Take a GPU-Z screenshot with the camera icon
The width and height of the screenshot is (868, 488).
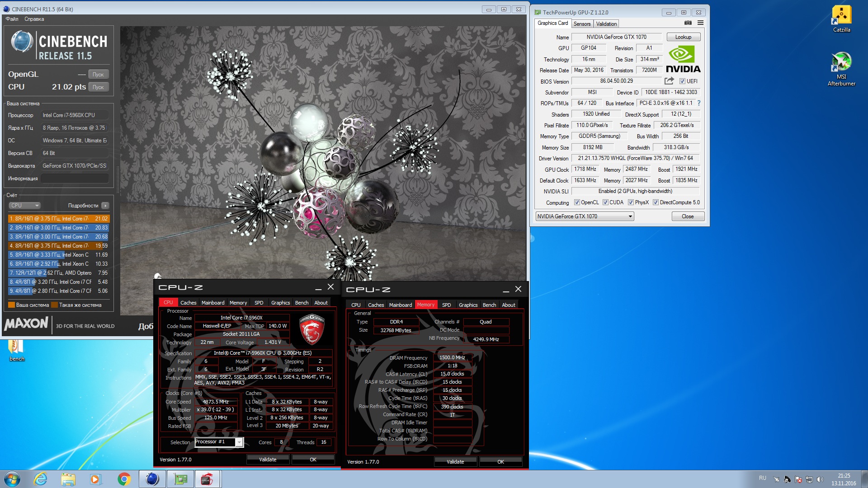point(688,23)
